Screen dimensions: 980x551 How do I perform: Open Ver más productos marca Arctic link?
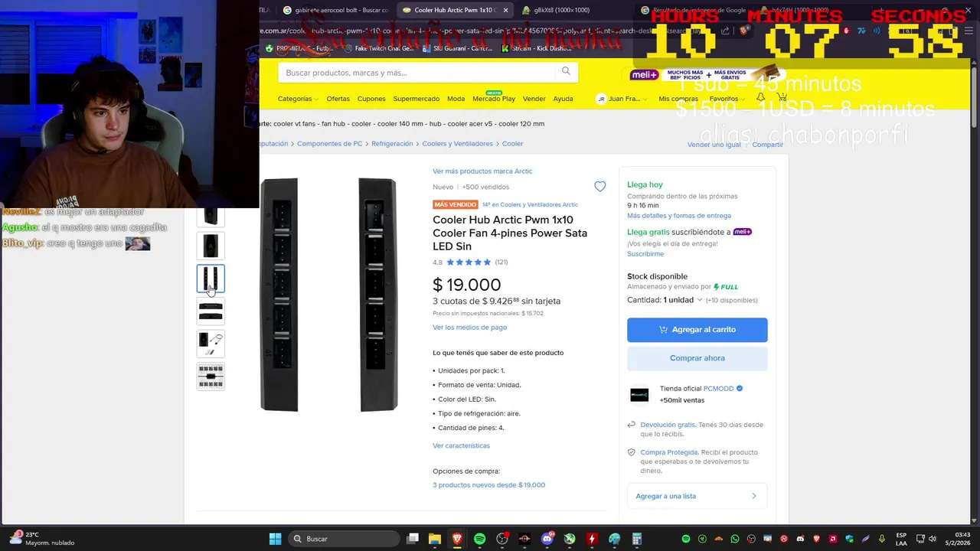[482, 171]
